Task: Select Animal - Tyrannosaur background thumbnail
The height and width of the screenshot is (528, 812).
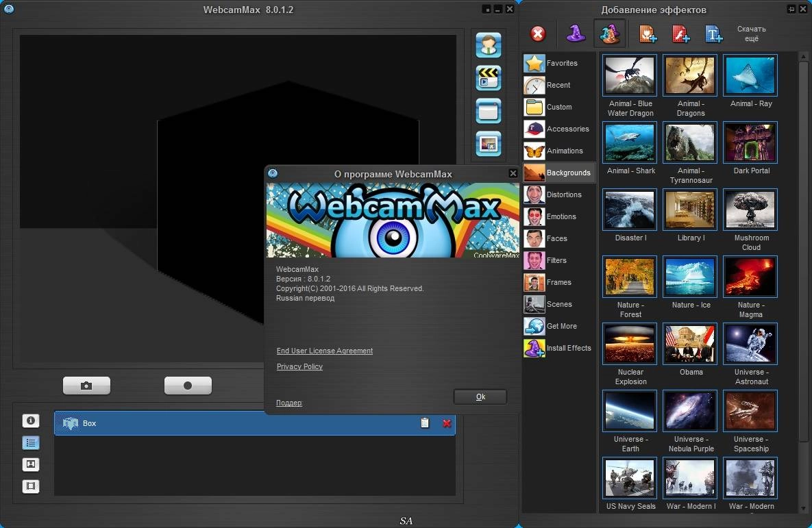Action: (690, 142)
